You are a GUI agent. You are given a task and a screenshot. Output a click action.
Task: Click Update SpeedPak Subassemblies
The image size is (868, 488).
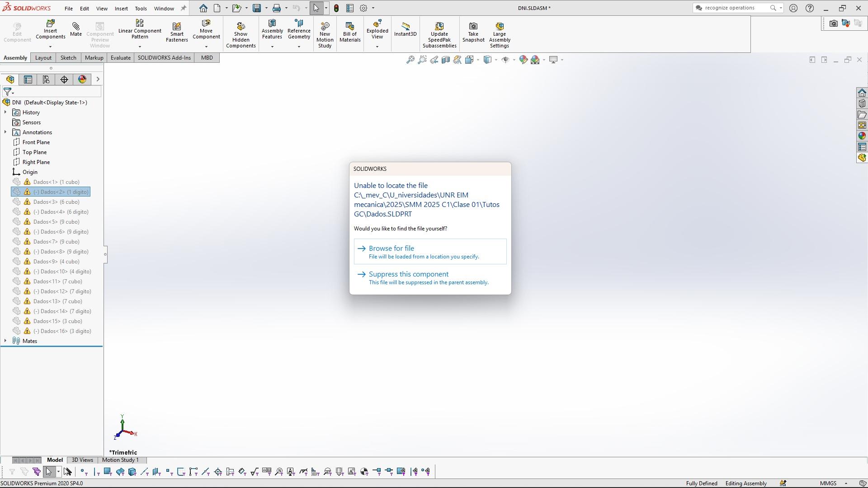[x=439, y=35]
